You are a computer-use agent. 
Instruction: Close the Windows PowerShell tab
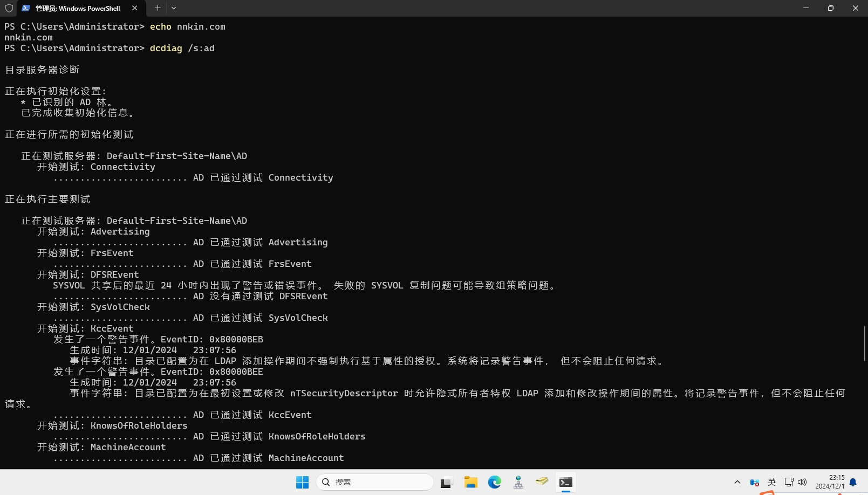click(x=135, y=8)
